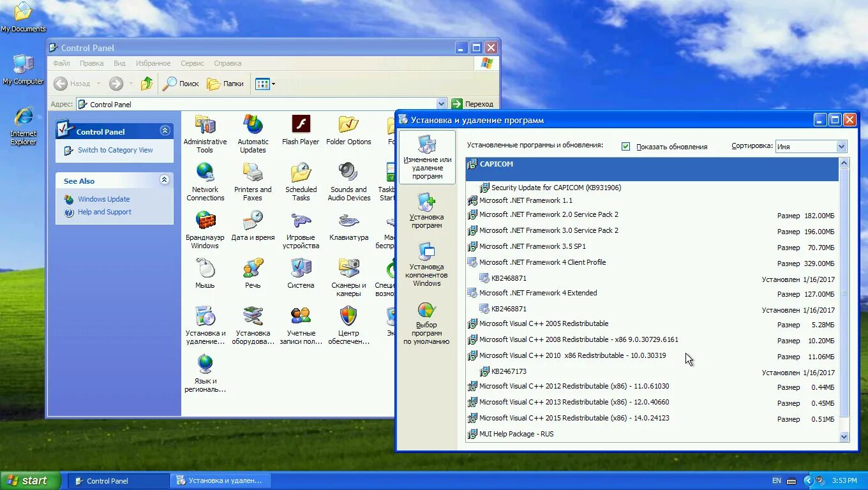Open Сканеры и камеры icon
The width and height of the screenshot is (868, 490).
348,278
